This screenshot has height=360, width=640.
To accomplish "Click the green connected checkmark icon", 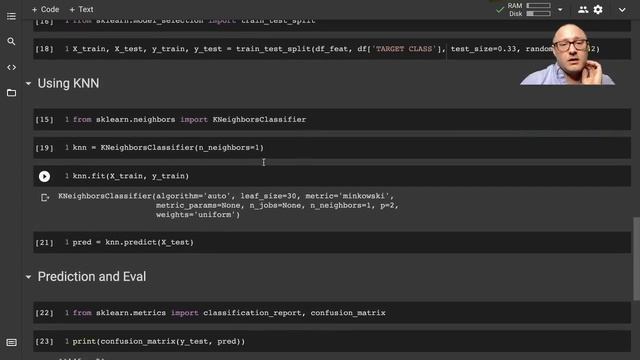I will tap(500, 10).
